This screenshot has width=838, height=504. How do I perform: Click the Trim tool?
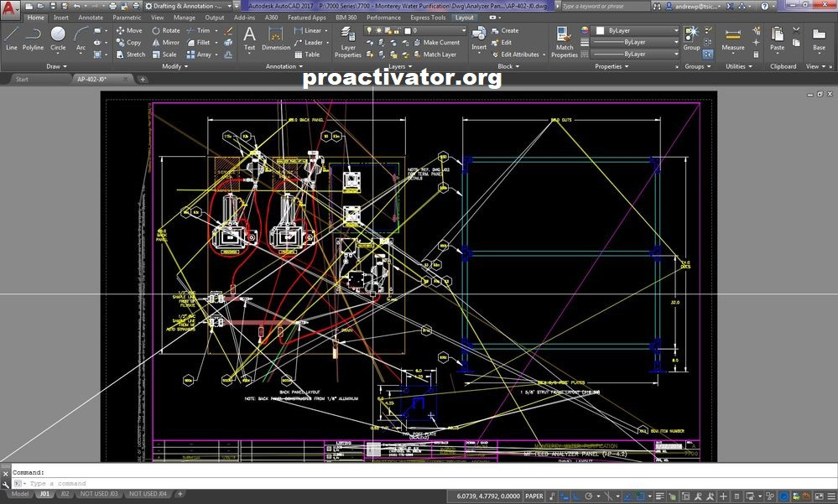click(198, 30)
